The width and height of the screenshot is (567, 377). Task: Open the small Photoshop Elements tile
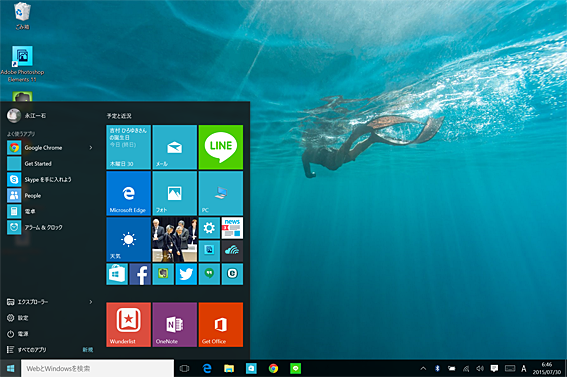pos(209,251)
